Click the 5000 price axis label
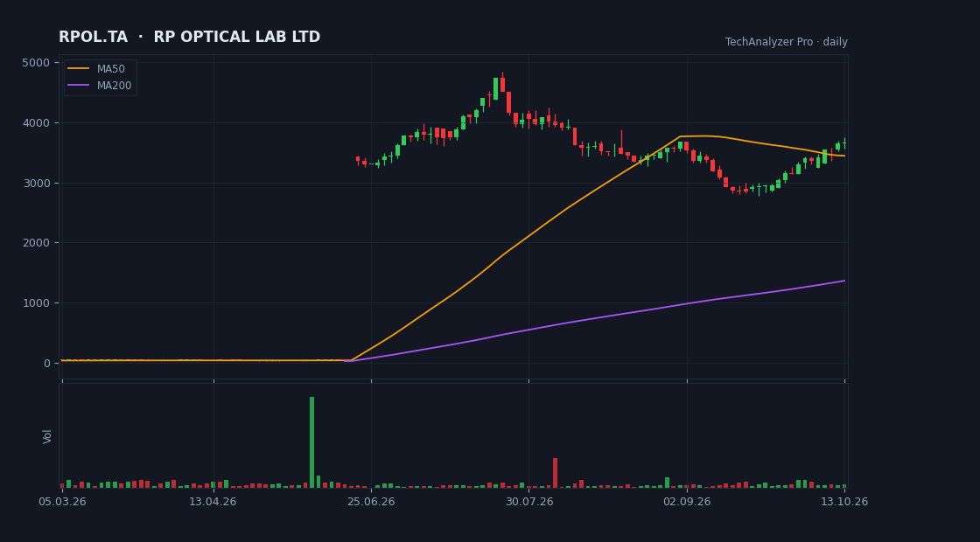The image size is (980, 542). pyautogui.click(x=36, y=62)
